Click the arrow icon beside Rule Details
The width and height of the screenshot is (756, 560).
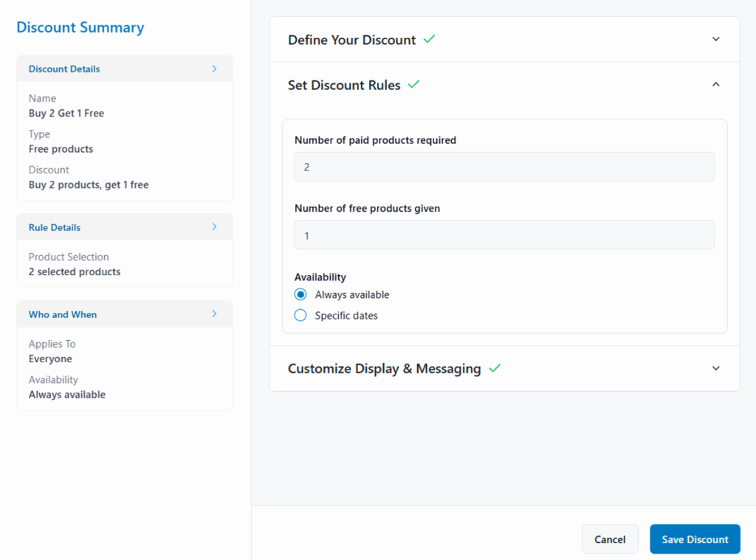pos(214,227)
